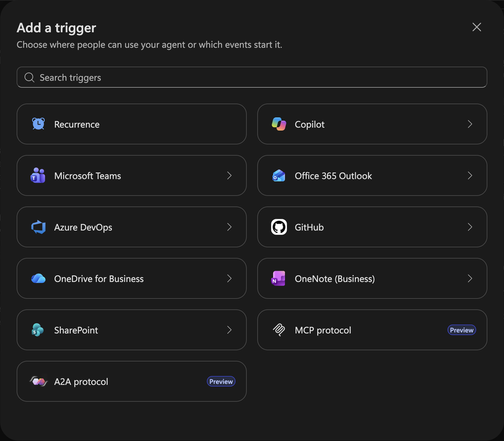Screen dimensions: 504x441
Task: Select the Microsoft Teams label
Action: click(x=87, y=176)
